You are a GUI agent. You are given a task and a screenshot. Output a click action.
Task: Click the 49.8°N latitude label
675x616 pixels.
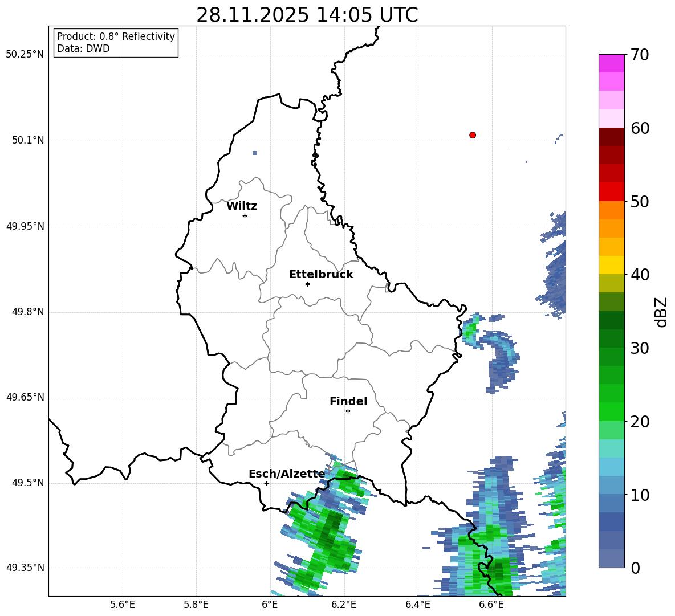28,312
